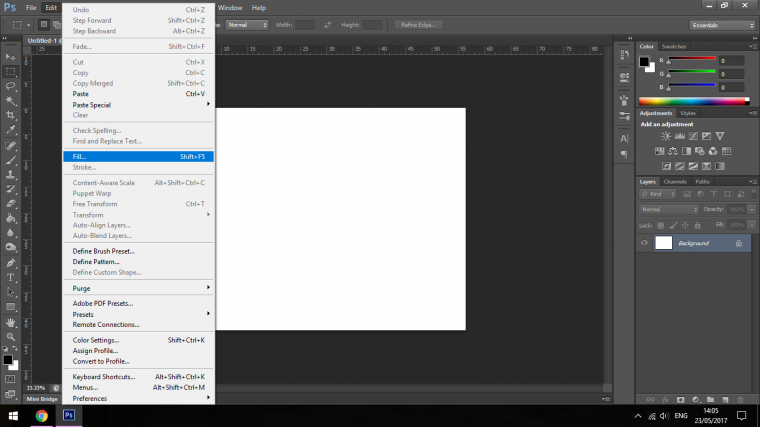Select the Clone Stamp tool
760x427 pixels.
10,174
